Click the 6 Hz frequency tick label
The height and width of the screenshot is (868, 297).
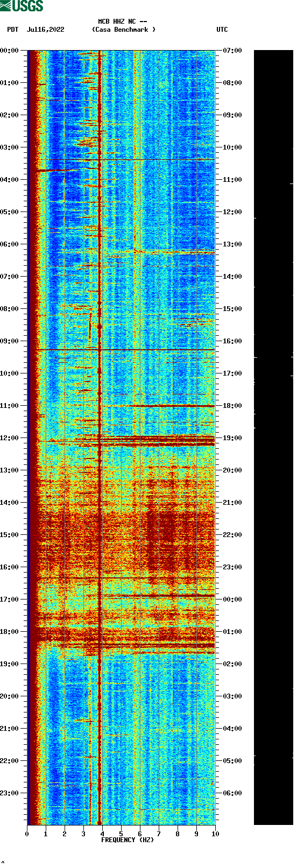coord(140,834)
